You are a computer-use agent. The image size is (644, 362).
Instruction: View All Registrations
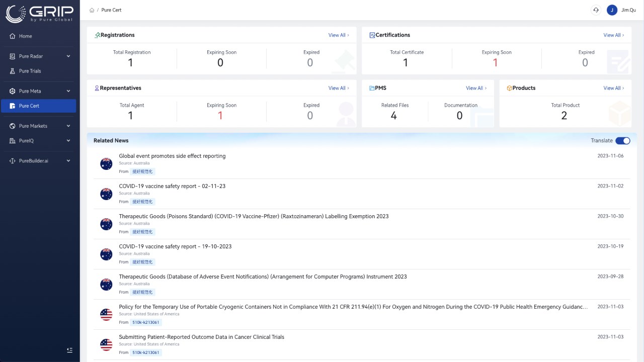tap(339, 35)
